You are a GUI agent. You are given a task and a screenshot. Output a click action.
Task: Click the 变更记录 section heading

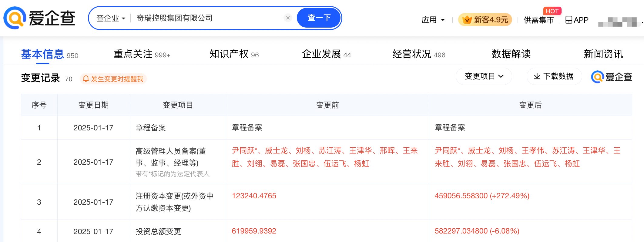[x=41, y=78]
